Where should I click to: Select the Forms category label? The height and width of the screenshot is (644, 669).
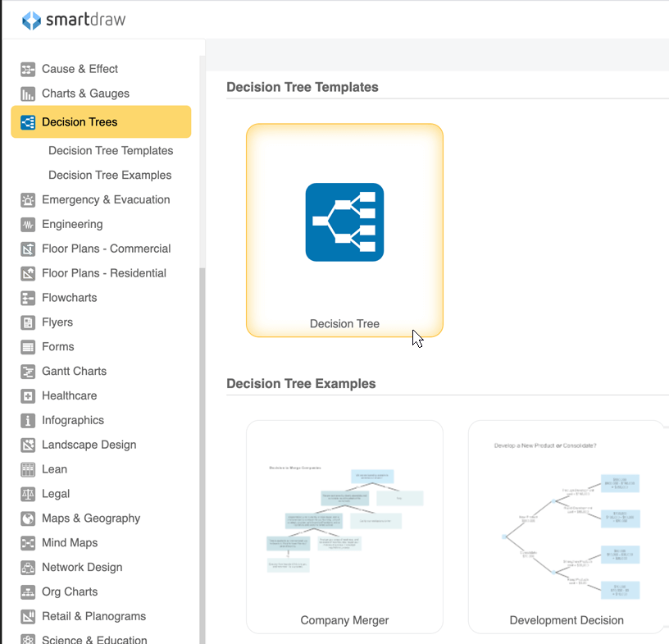click(x=58, y=347)
